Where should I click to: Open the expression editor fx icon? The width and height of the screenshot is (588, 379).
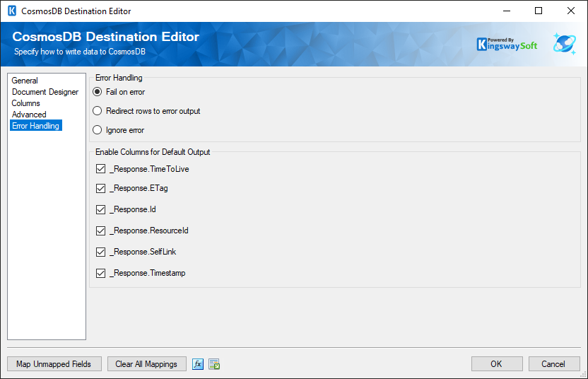198,364
